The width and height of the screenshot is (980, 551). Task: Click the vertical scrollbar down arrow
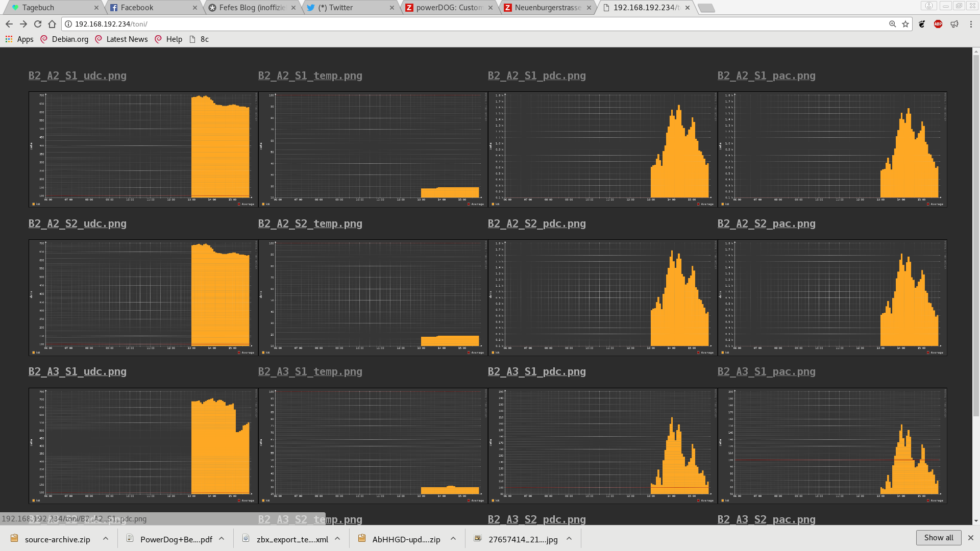(976, 521)
